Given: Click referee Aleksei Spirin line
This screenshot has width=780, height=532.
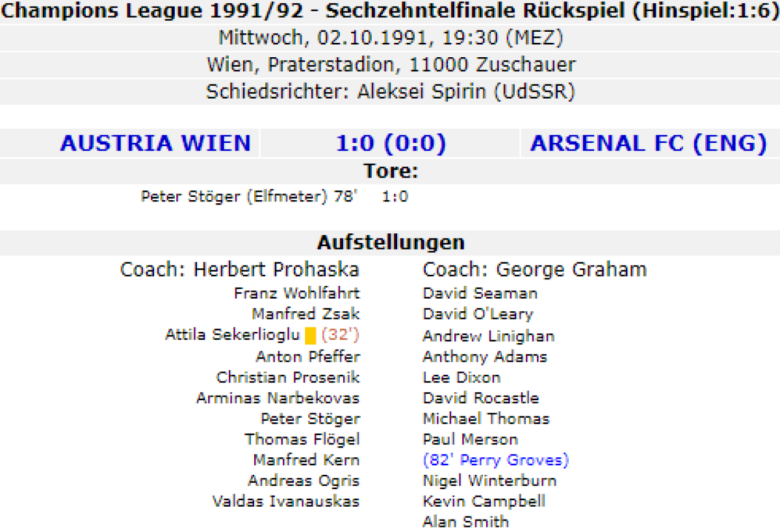Looking at the screenshot, I should 391,92.
